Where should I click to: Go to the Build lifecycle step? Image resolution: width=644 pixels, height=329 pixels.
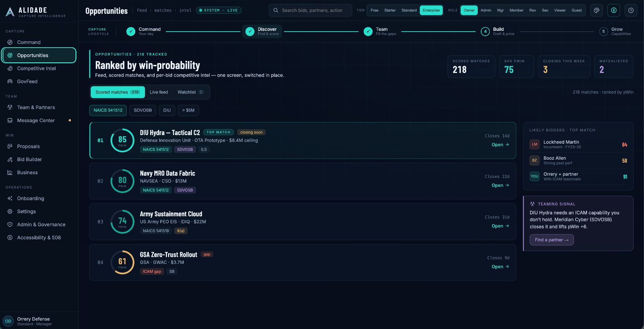point(498,32)
